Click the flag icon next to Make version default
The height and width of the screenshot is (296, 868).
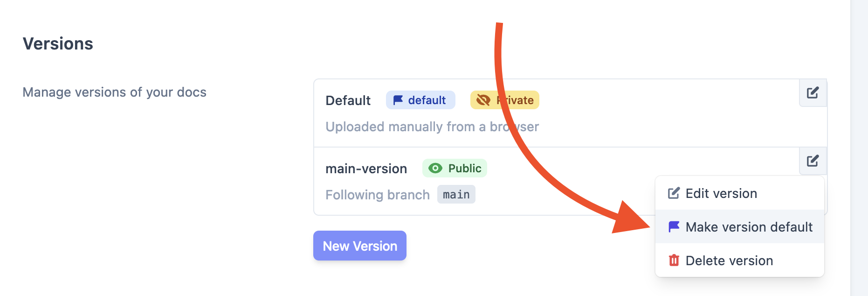click(x=673, y=227)
